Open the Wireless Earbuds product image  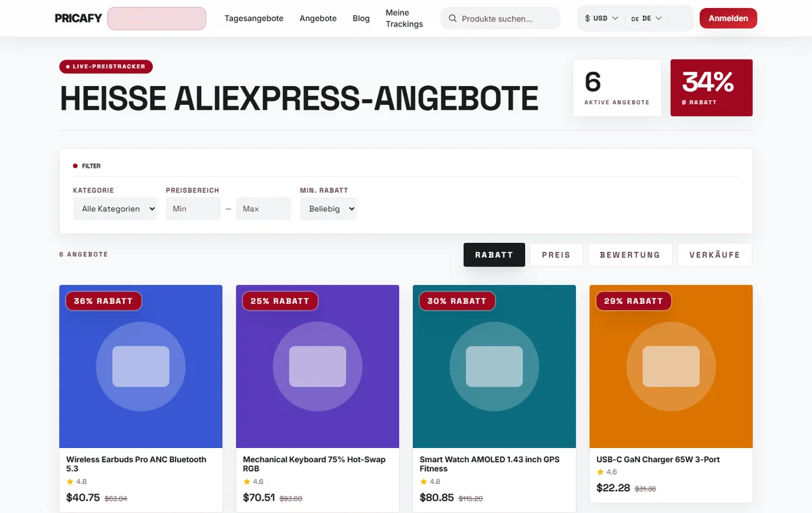click(x=141, y=366)
